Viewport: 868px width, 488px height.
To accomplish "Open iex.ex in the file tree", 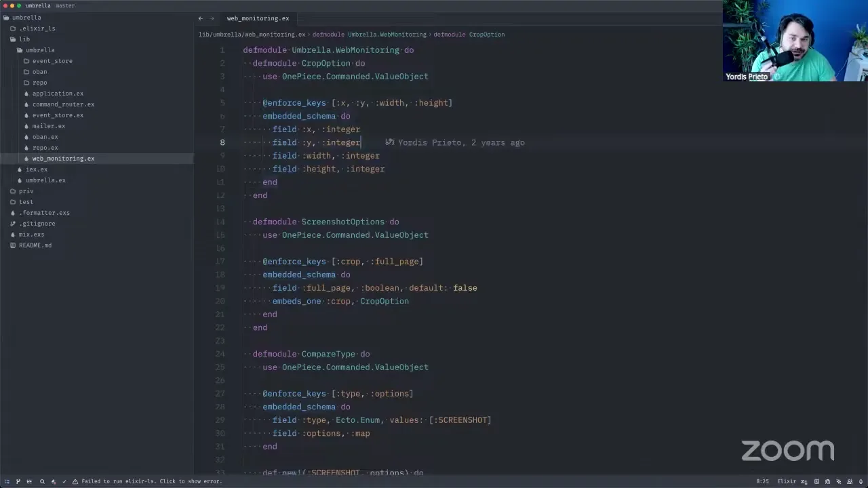I will click(x=37, y=169).
